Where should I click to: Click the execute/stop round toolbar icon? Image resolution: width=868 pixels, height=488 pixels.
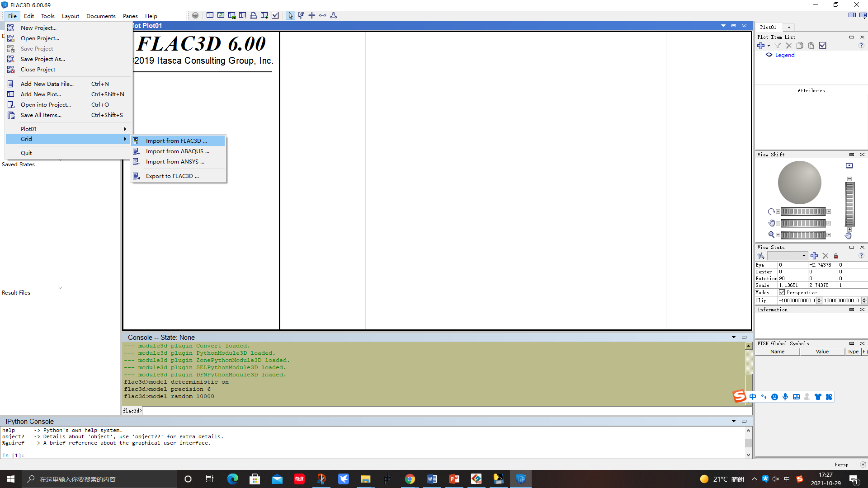click(195, 15)
